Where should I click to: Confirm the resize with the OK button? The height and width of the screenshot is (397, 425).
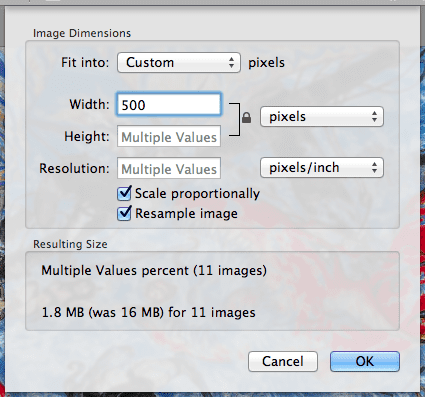(365, 361)
